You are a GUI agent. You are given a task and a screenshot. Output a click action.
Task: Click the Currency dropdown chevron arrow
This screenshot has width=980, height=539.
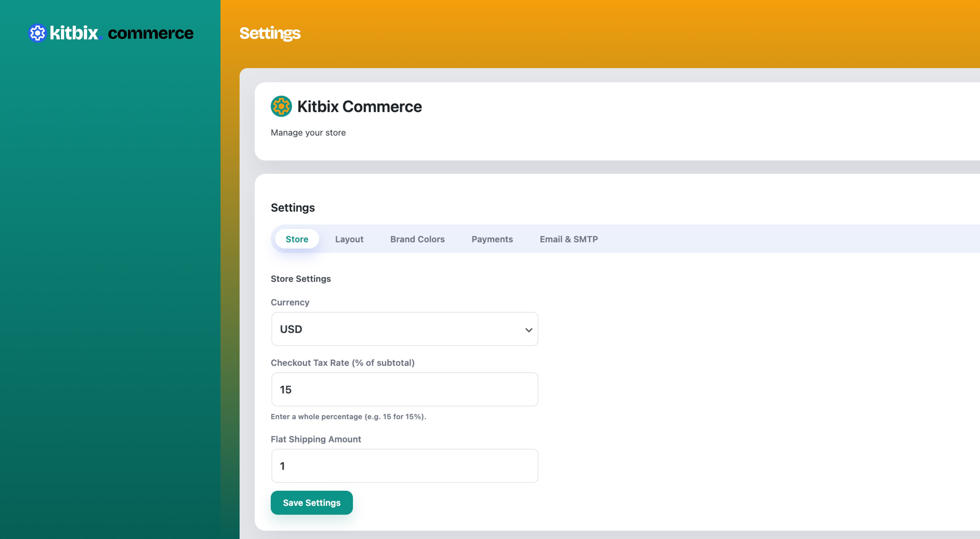point(528,330)
